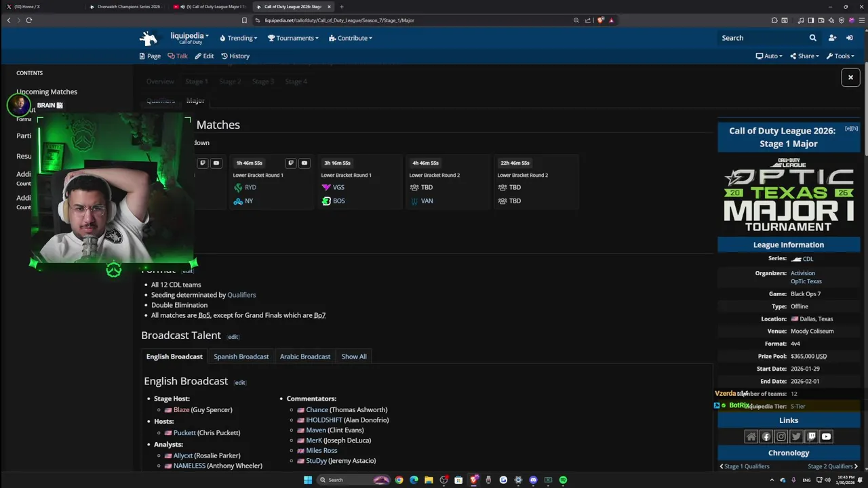
Task: Open the Blaze stage host link
Action: coord(181,410)
